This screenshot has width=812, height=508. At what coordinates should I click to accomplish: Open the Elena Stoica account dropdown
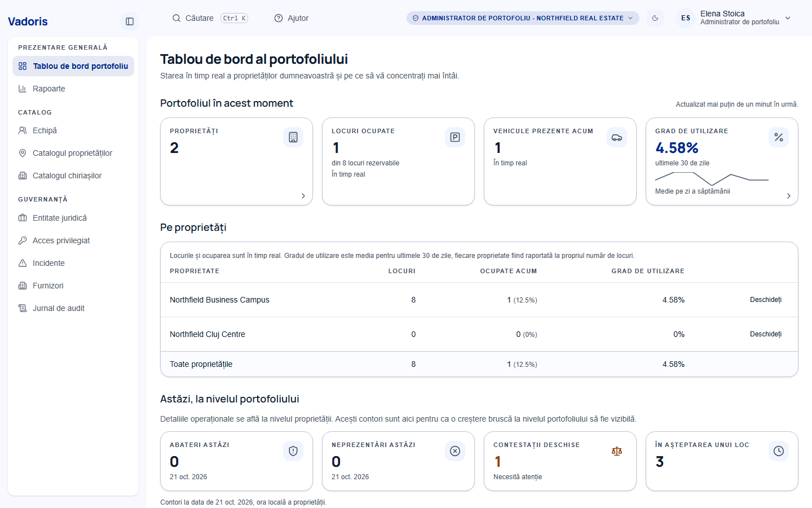click(734, 18)
